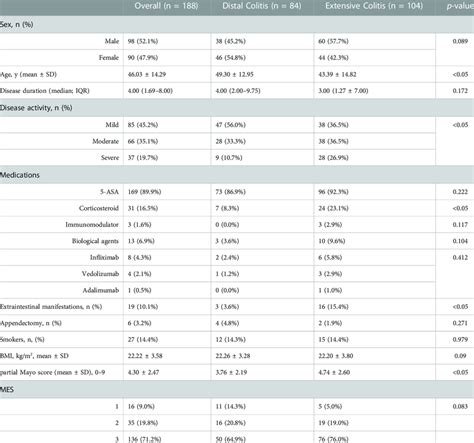The width and height of the screenshot is (474, 443).
Task: Click the cell "90 (47.9%)"
Action: (143, 58)
